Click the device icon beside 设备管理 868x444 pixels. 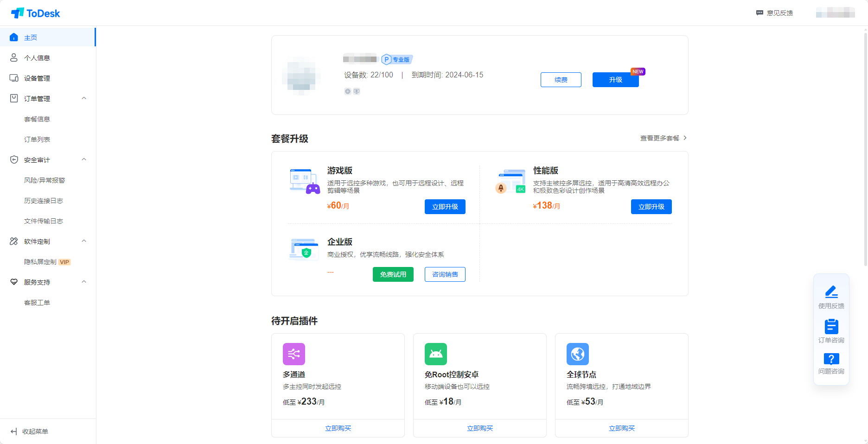coord(14,78)
